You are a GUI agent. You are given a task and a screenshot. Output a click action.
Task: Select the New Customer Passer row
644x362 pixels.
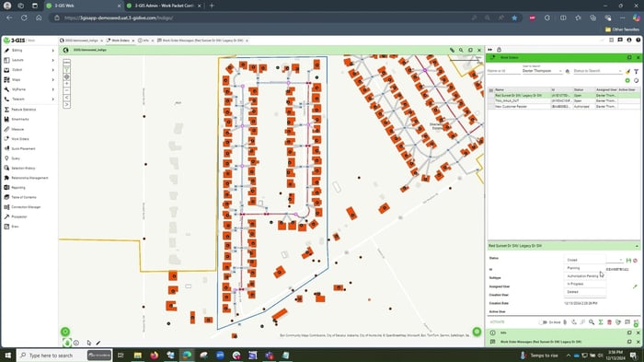[x=563, y=106]
